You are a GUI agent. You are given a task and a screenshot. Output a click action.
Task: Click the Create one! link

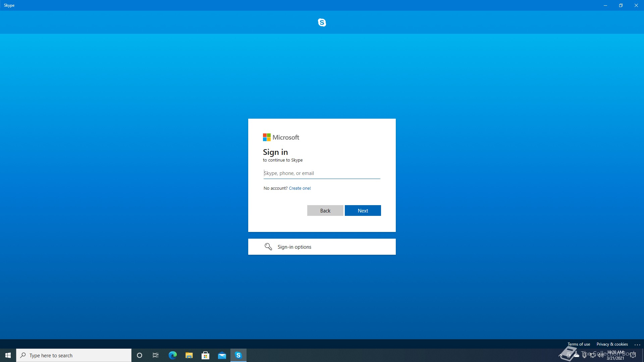[x=300, y=188]
